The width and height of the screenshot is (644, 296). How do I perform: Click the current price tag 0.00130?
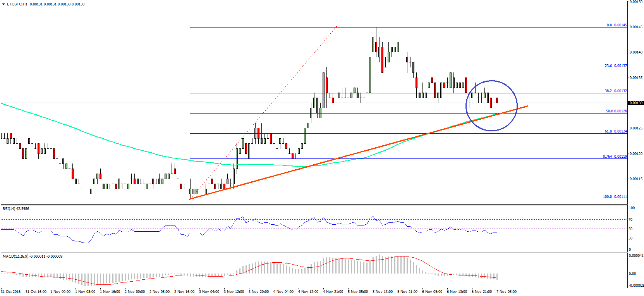(x=636, y=103)
